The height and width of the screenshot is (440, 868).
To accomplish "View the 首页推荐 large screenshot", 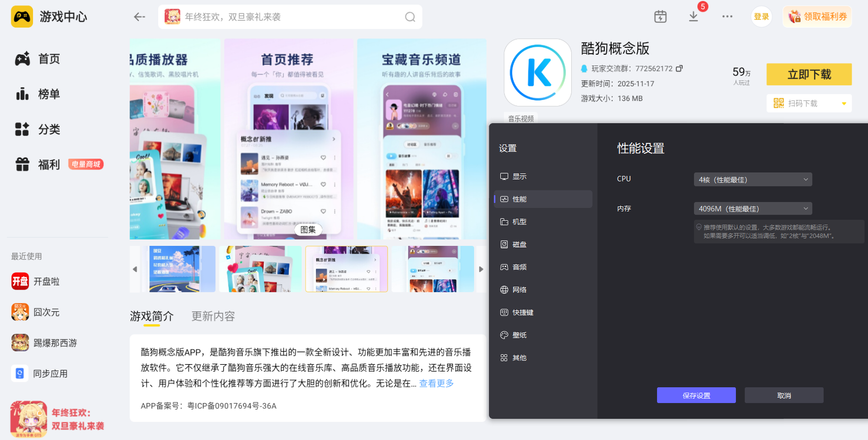I will click(288, 139).
